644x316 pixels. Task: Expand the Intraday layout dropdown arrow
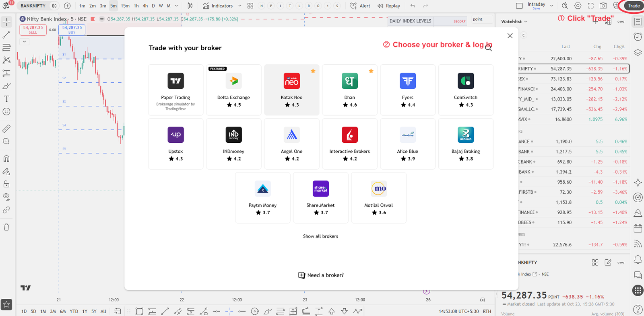click(551, 6)
